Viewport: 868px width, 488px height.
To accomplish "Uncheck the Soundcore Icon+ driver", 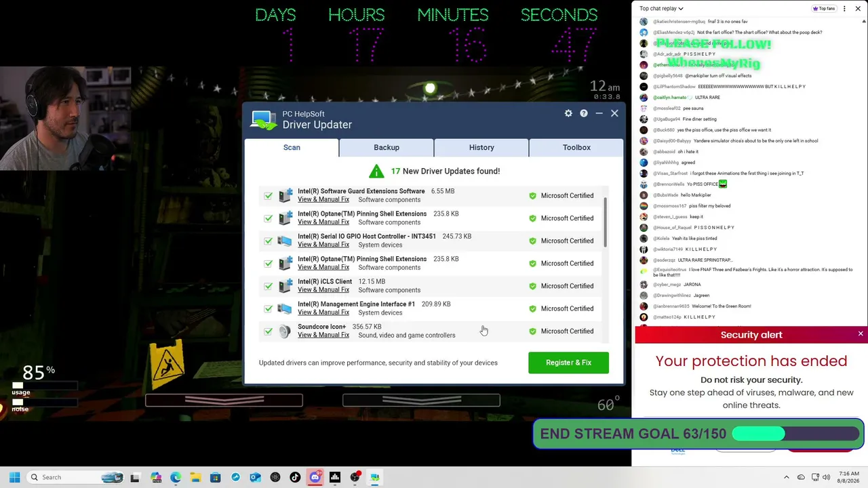I will click(269, 331).
